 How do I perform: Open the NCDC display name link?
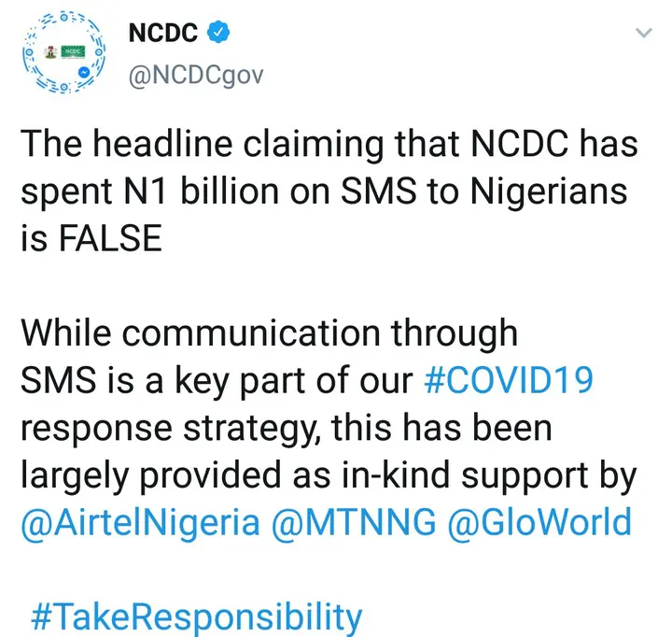[162, 33]
